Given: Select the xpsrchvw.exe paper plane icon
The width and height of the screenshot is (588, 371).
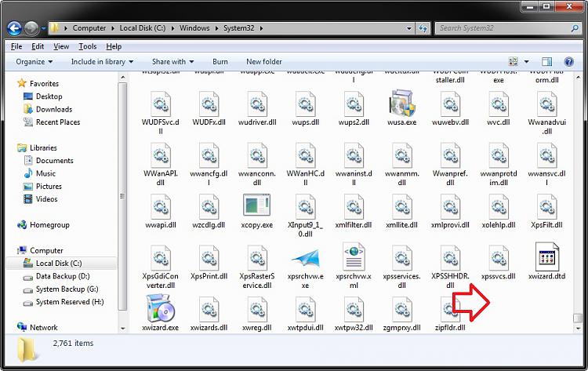Looking at the screenshot, I should pos(305,258).
